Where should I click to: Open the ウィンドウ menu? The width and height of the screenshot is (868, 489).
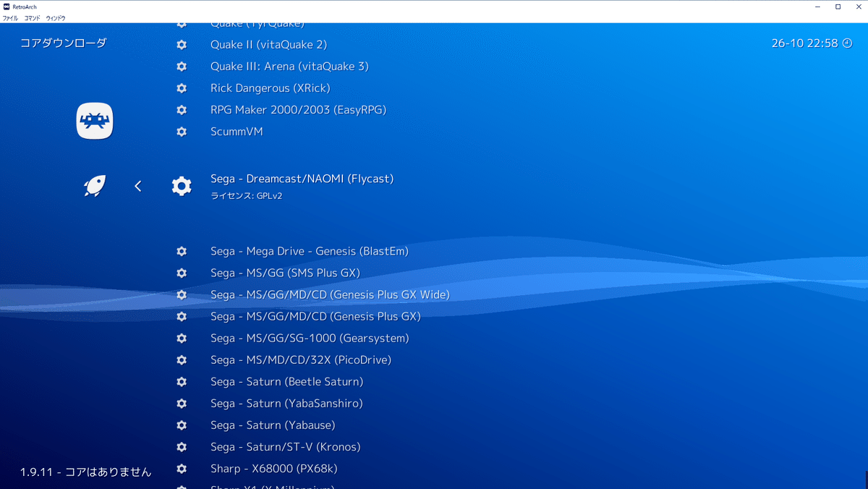point(56,18)
